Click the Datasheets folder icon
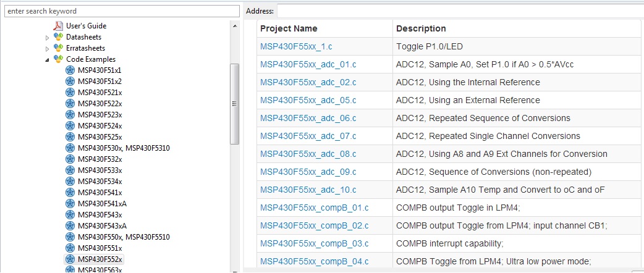Screen dimensions: 644x273 click(x=58, y=37)
